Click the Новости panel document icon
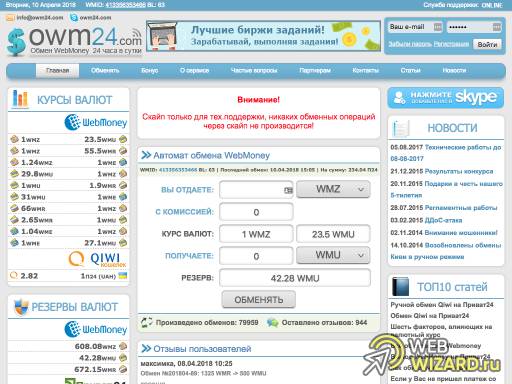This screenshot has height=384, width=512. [x=400, y=128]
